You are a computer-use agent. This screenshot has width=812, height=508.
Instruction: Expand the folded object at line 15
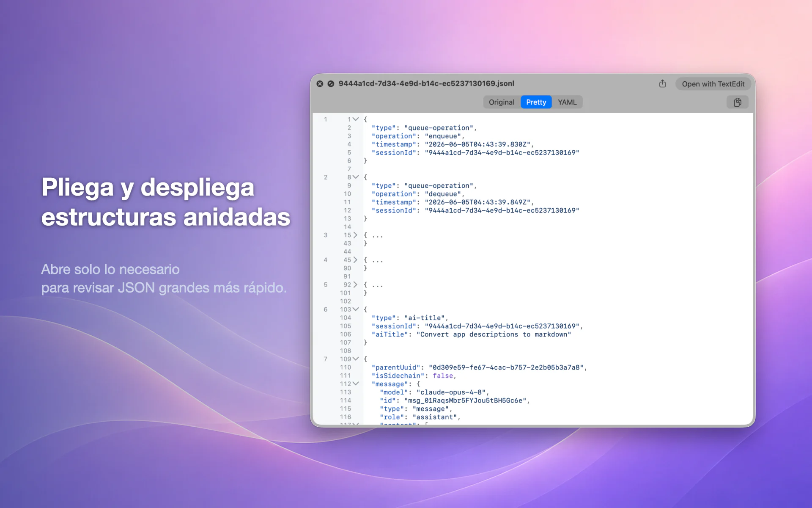tap(355, 235)
